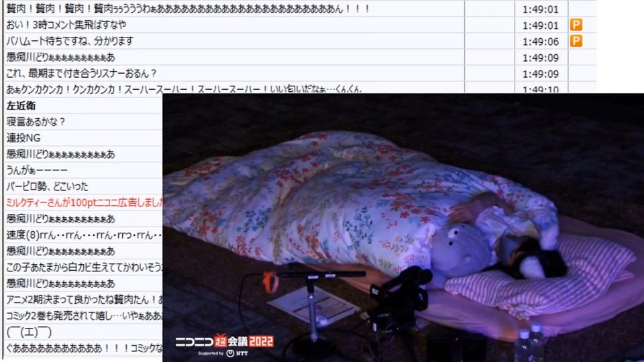Select comment starting ぐああああ！！！

[85, 348]
